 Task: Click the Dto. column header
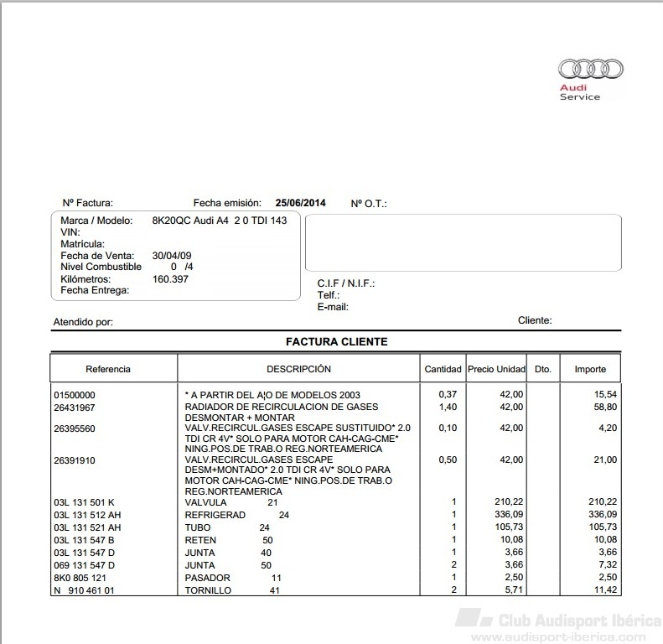pos(543,369)
